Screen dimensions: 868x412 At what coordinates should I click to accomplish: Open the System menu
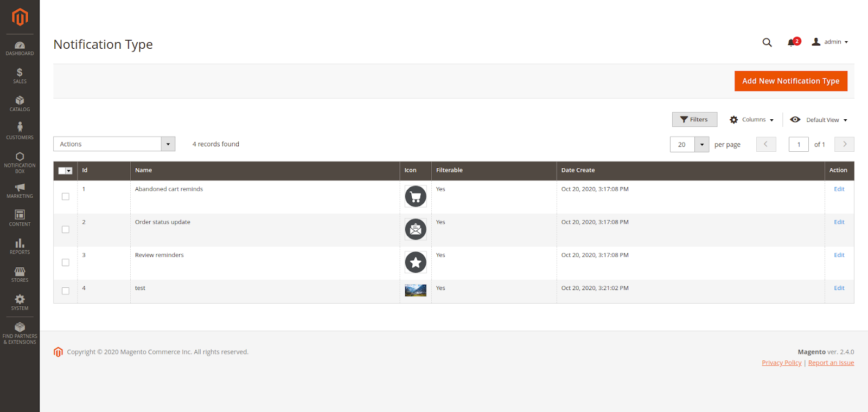[20, 302]
